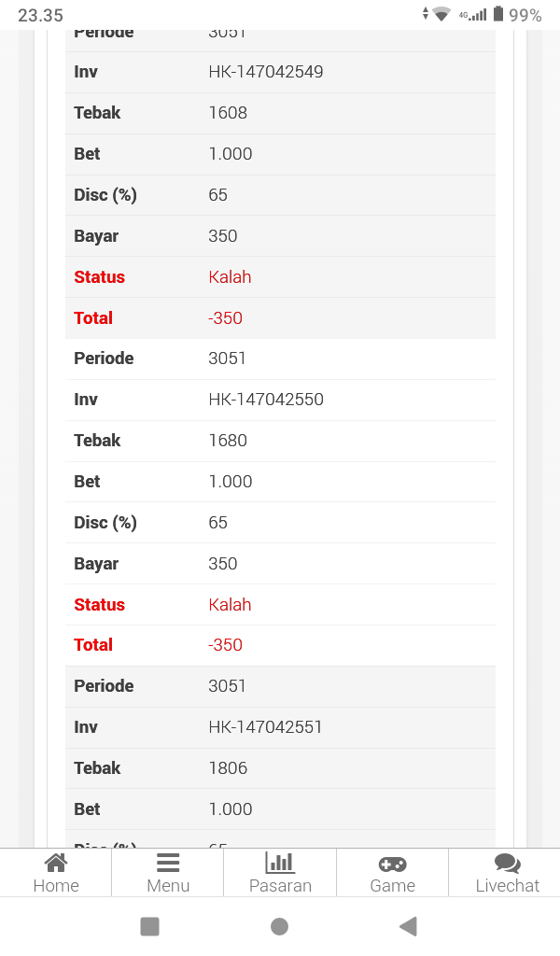Image resolution: width=560 pixels, height=956 pixels.
Task: Select invoice number HK-147042551
Action: point(265,727)
